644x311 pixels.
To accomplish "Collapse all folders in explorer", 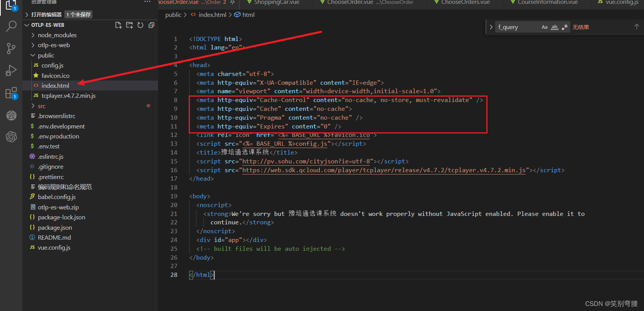I will pos(151,25).
